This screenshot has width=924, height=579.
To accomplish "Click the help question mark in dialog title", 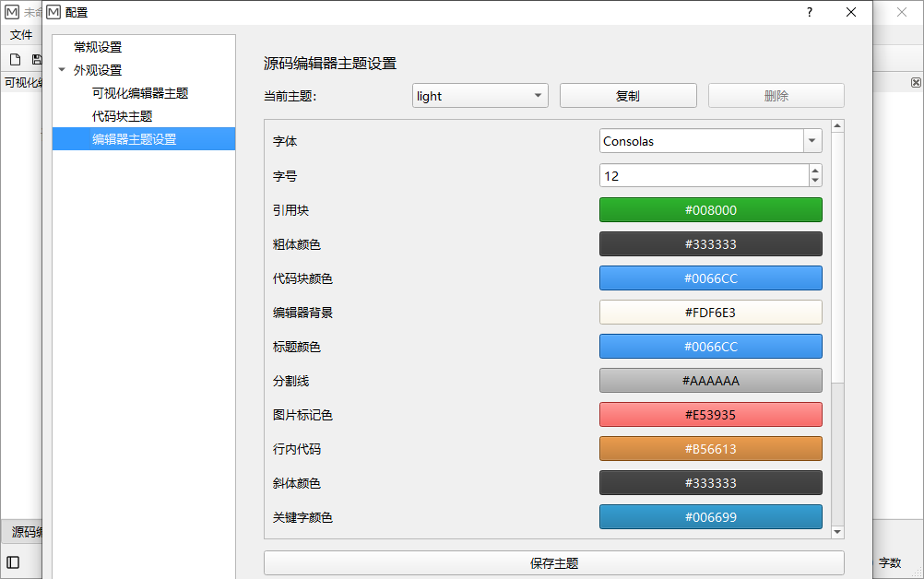I will coord(810,12).
